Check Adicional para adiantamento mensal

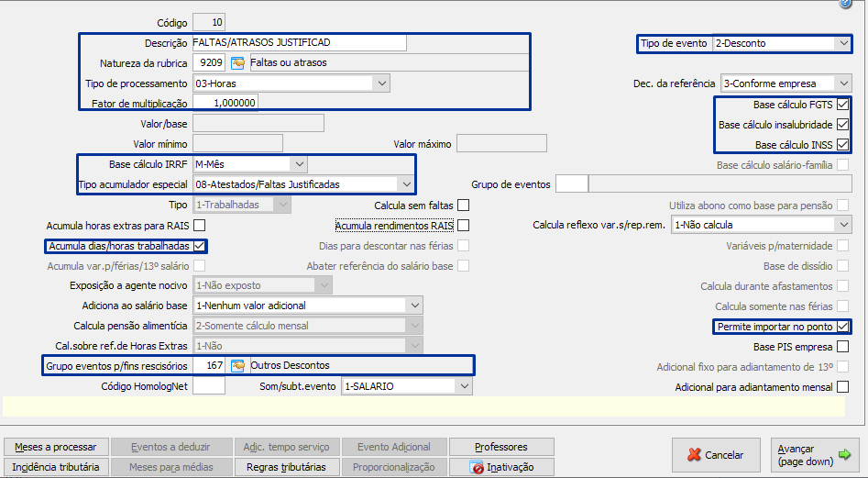coord(842,387)
